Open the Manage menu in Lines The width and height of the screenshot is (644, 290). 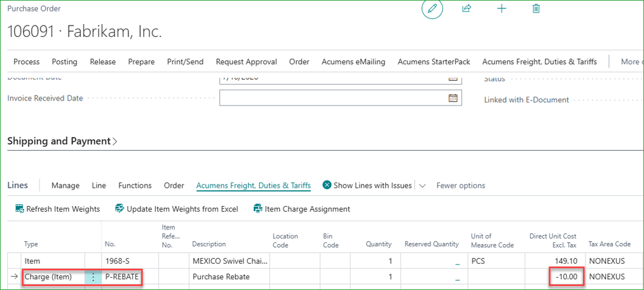coord(65,186)
